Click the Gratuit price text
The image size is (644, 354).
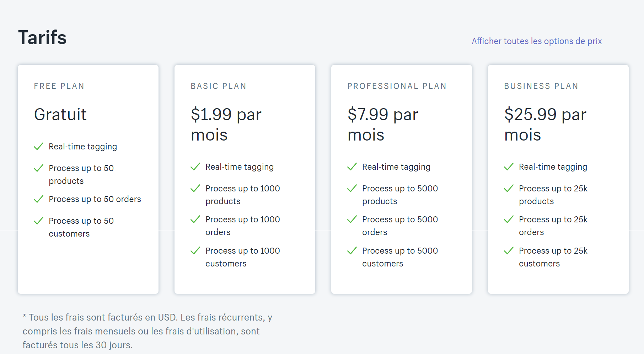pyautogui.click(x=60, y=115)
